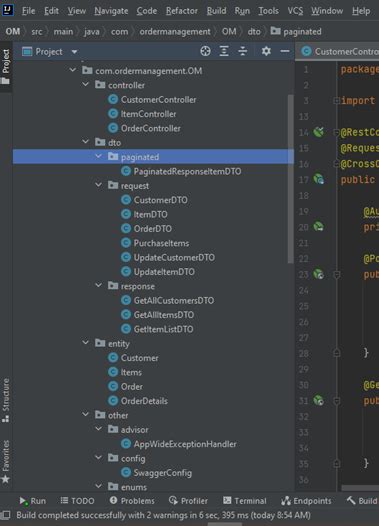Click the Expand All icon in Project toolbar

(x=224, y=51)
